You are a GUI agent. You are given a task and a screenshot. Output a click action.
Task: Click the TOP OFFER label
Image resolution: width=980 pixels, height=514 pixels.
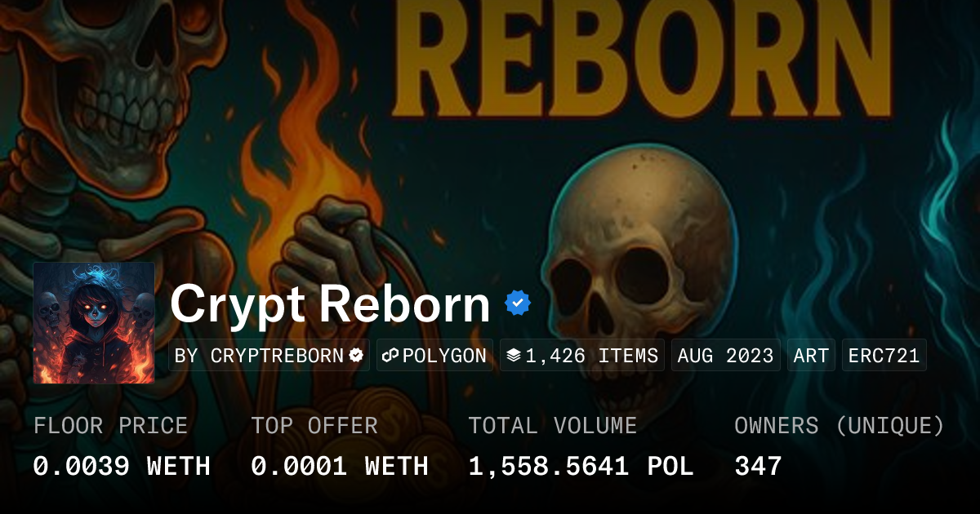pos(314,426)
